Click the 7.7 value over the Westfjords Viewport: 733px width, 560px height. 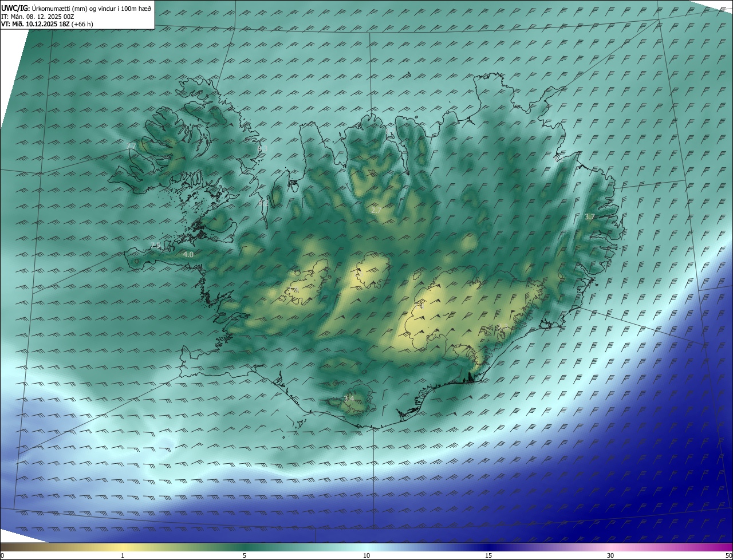click(x=132, y=147)
